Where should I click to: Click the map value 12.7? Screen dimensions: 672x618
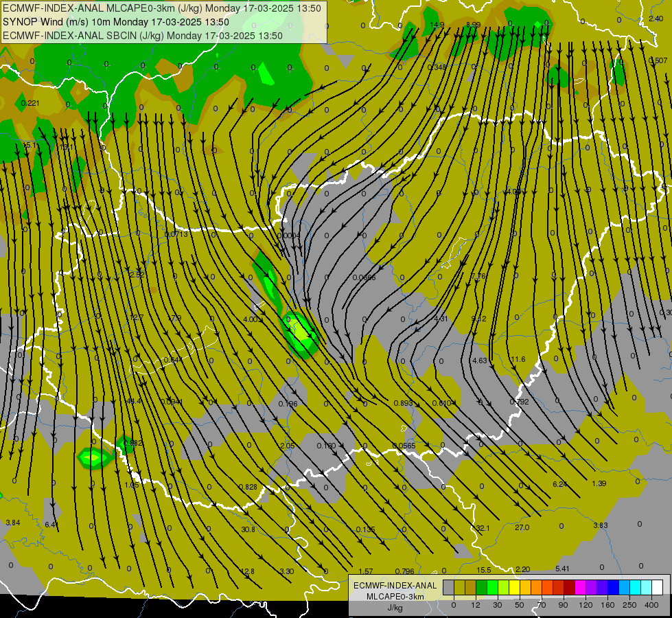tap(137, 317)
